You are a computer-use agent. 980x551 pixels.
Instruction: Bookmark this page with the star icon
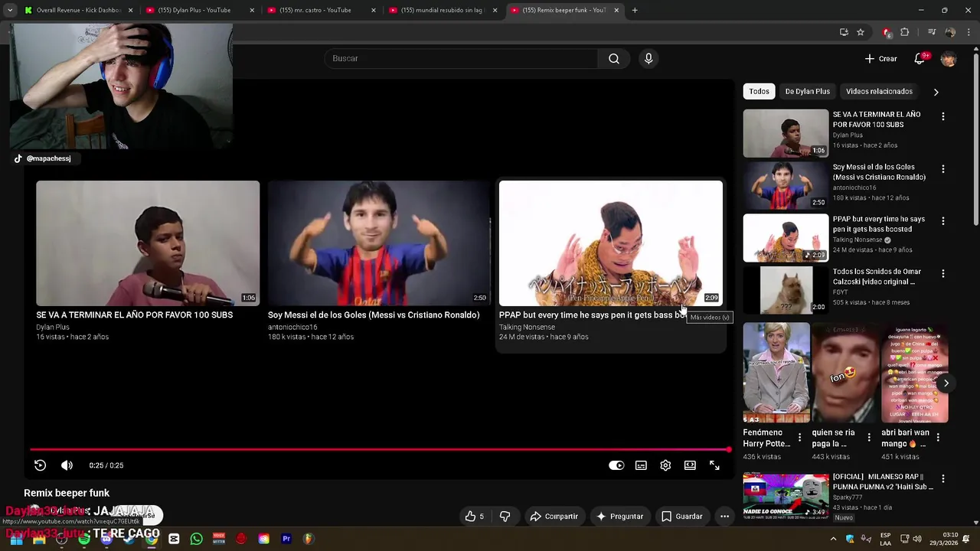tap(861, 32)
